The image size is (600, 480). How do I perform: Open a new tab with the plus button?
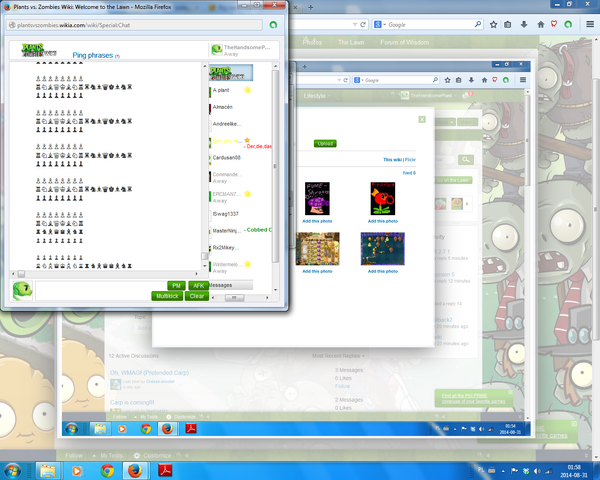pos(310,7)
